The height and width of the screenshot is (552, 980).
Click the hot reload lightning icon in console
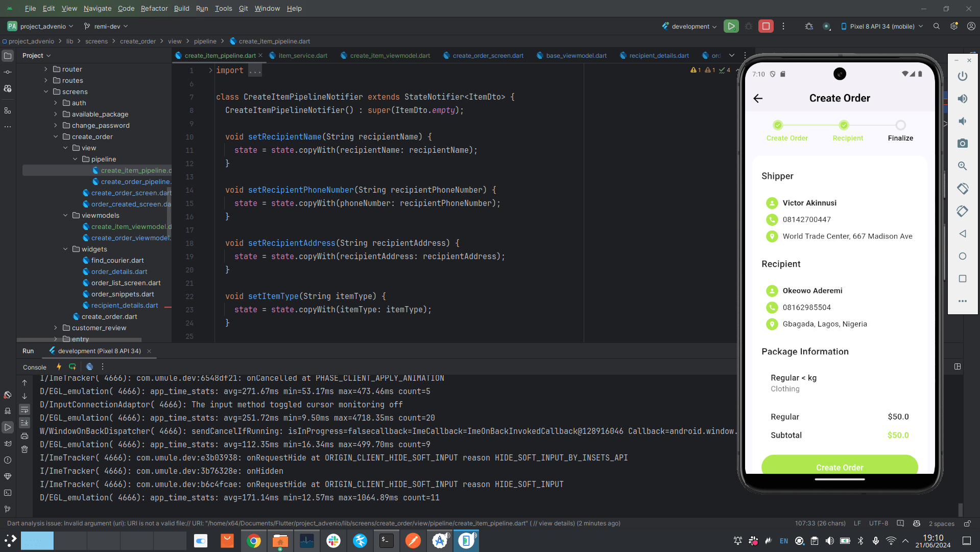(x=59, y=366)
